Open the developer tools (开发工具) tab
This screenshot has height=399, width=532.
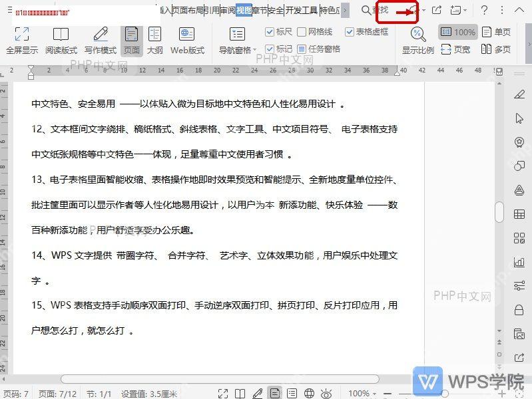tap(301, 10)
